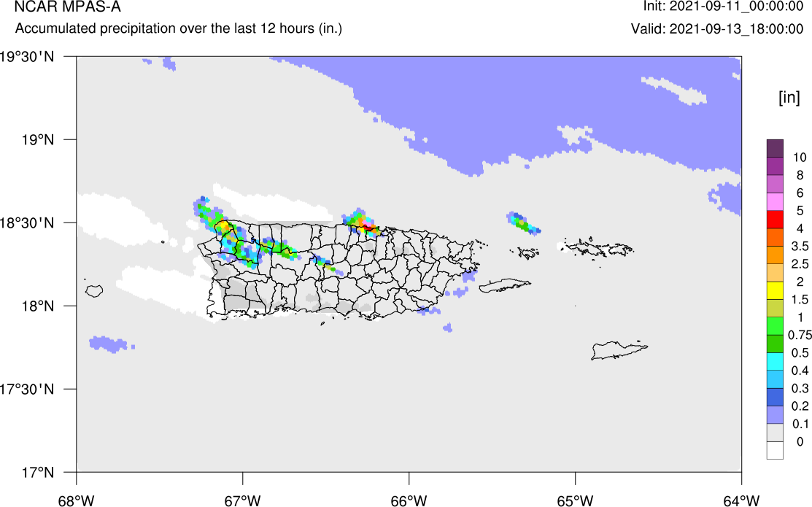812x507 pixels.
Task: Select the 18°30'N latitude label
Action: click(26, 223)
